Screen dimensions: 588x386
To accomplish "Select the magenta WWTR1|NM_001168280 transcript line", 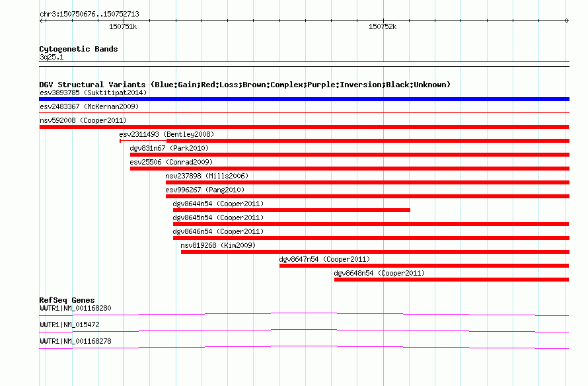I will pos(304,315).
